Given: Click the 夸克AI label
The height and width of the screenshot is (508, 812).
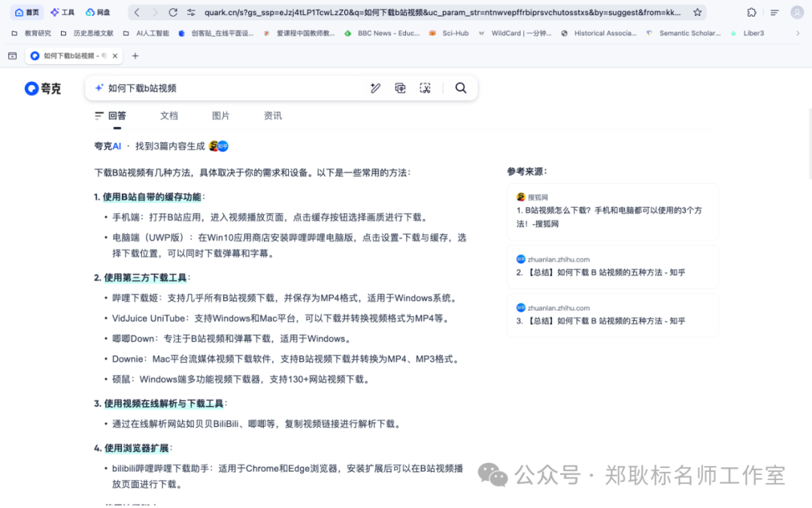Looking at the screenshot, I should pos(108,146).
